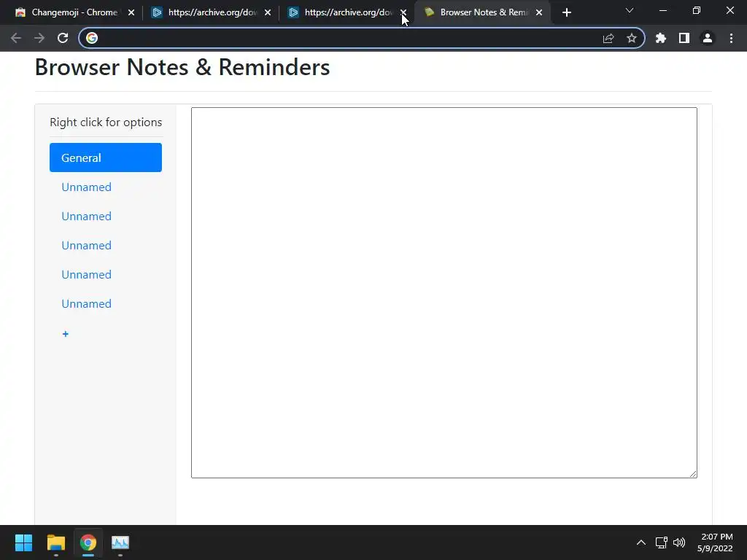Close the Browser Notes & Reminders tab
The width and height of the screenshot is (747, 560).
(539, 12)
